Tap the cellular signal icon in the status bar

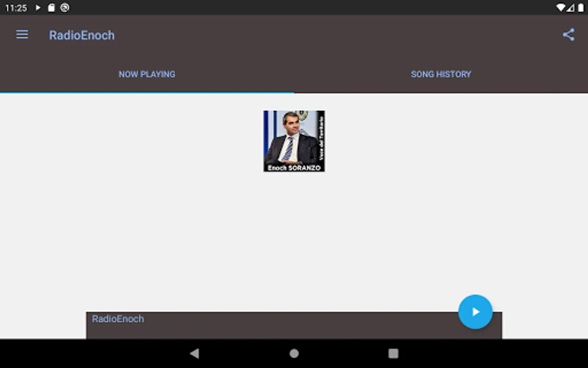[571, 7]
